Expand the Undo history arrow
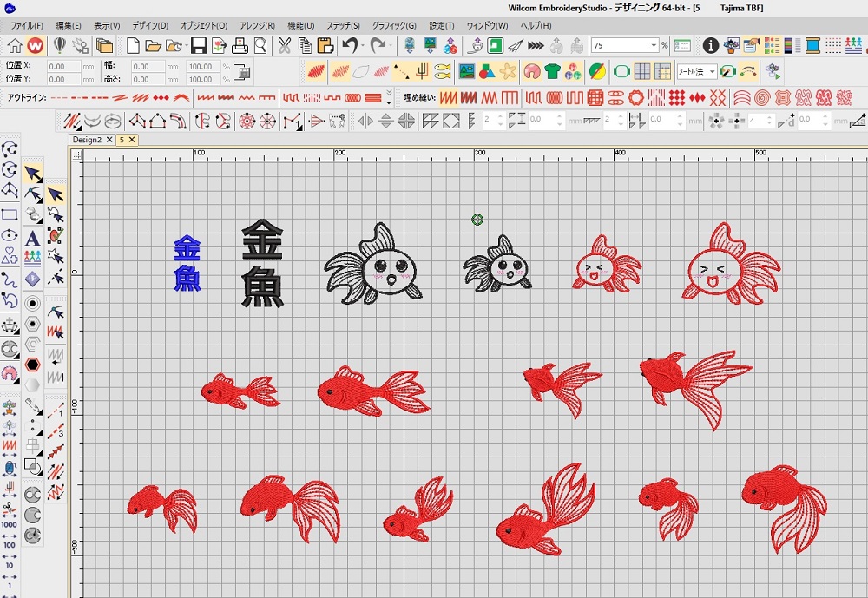Viewport: 868px width, 598px height. click(x=363, y=45)
